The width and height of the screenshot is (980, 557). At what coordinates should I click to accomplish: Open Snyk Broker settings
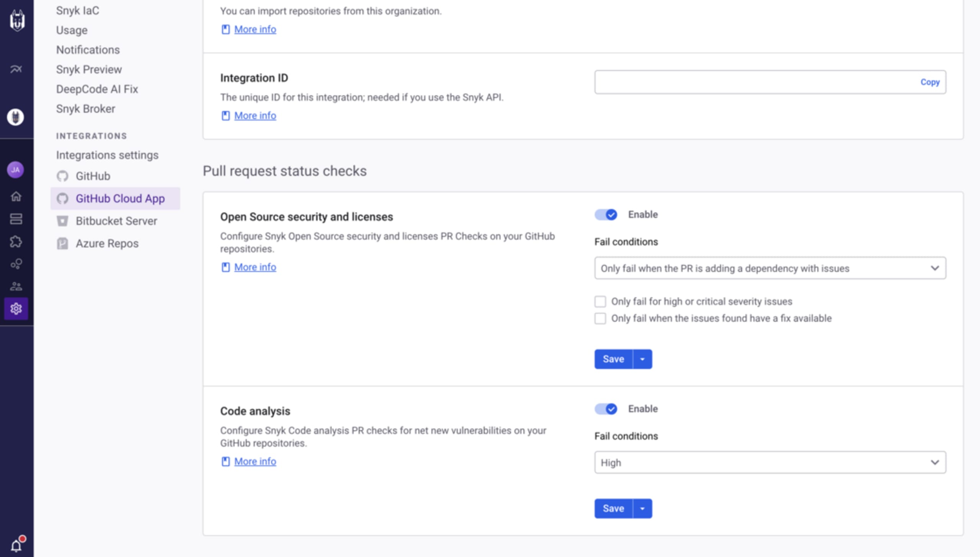[x=86, y=109]
